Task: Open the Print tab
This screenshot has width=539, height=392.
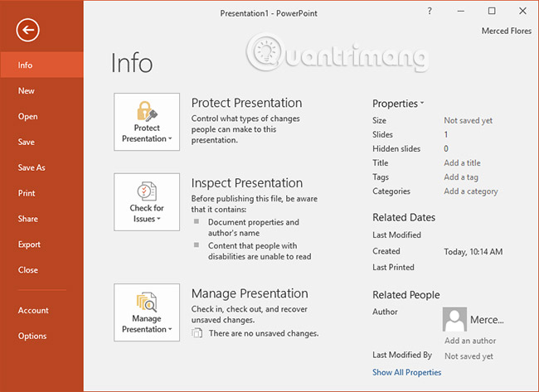Action: 42,193
